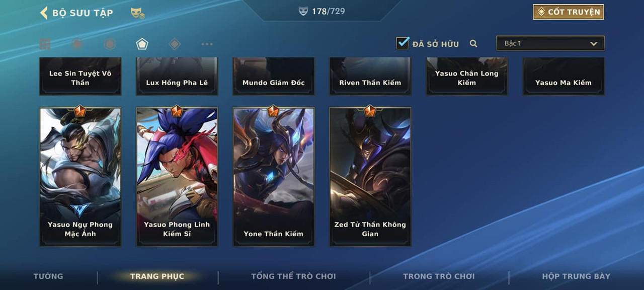Open the theater masks icon beside Bộ Sưu Tập
Viewport: 644px width, 290px height.
(137, 13)
